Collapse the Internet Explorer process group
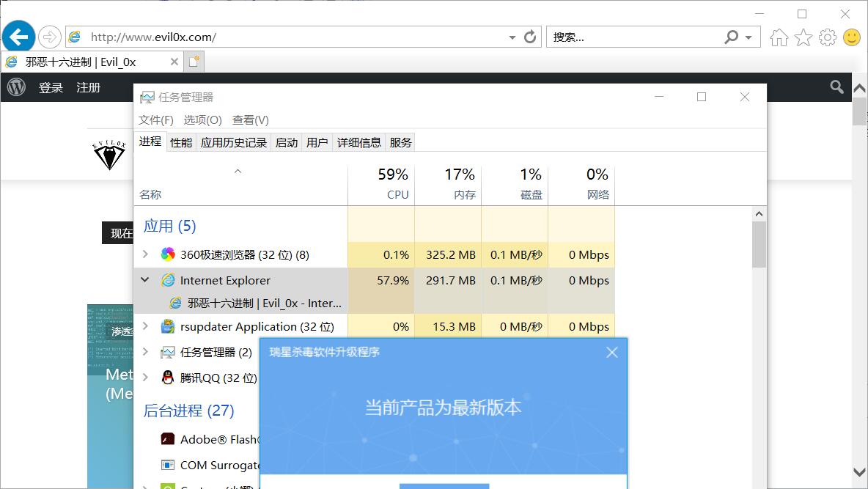This screenshot has width=868, height=489. point(145,280)
